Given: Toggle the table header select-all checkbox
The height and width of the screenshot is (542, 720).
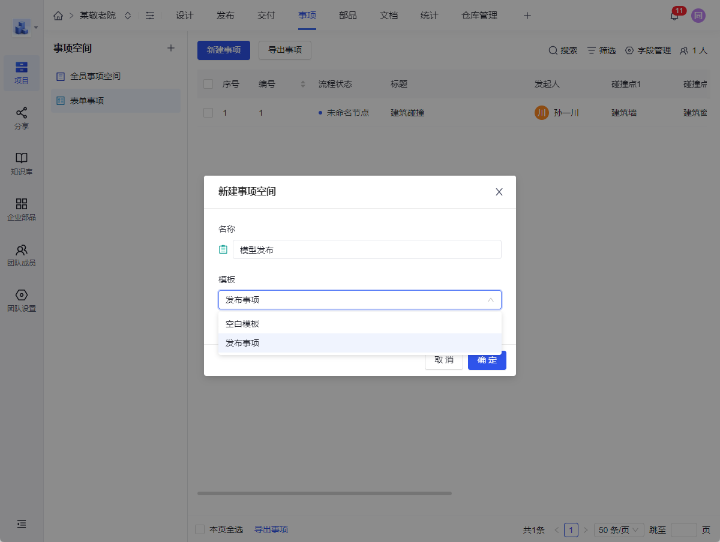Looking at the screenshot, I should 208,84.
